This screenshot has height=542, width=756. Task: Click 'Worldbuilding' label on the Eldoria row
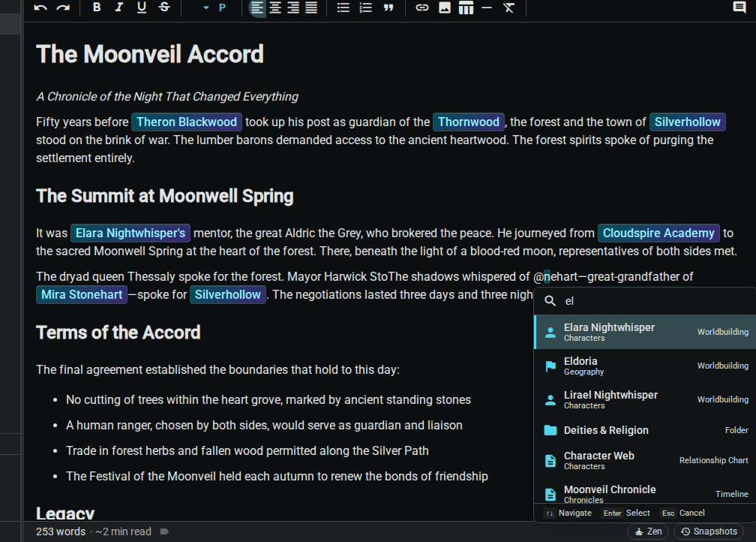(723, 366)
